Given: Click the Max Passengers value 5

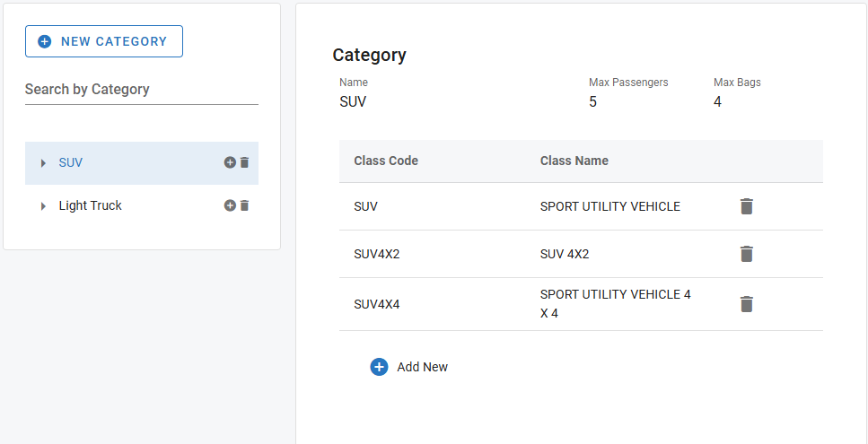Looking at the screenshot, I should tap(592, 101).
